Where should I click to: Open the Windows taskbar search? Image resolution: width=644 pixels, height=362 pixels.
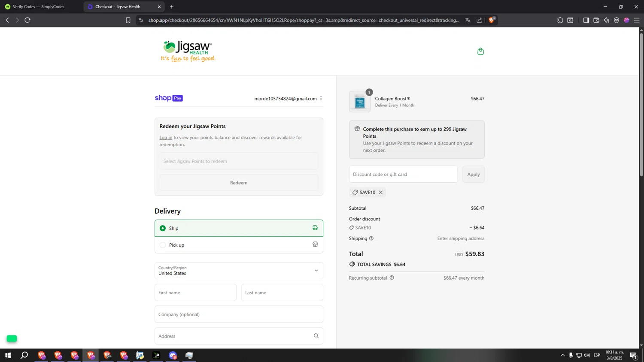click(24, 355)
